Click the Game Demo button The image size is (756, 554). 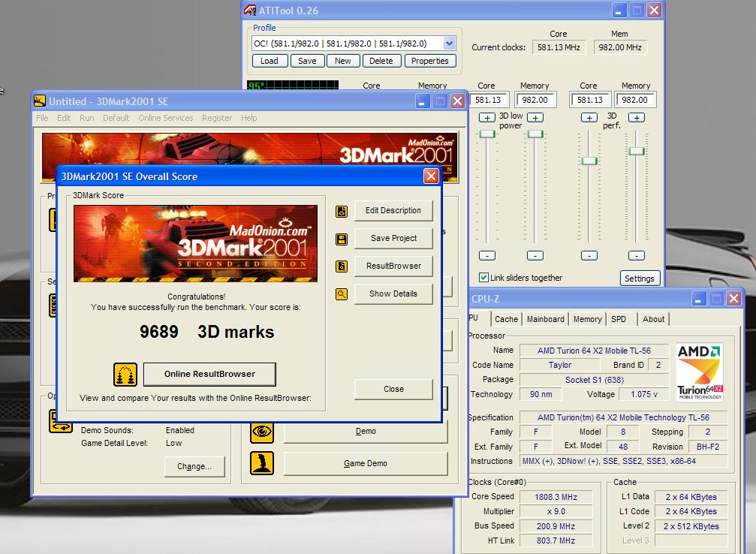[x=366, y=463]
